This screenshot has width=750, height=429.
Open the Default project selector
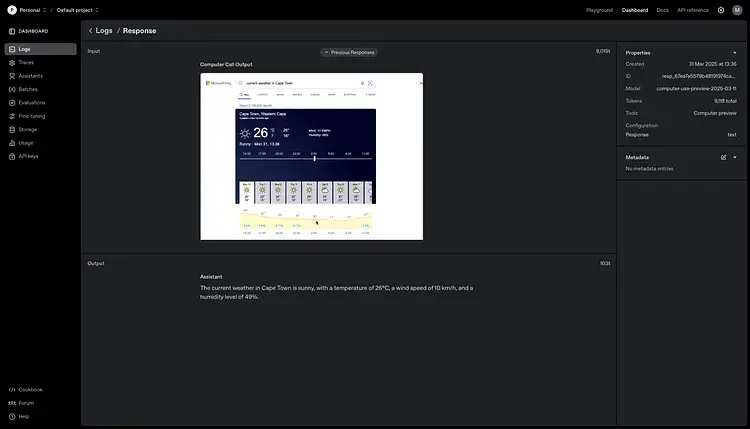(77, 10)
